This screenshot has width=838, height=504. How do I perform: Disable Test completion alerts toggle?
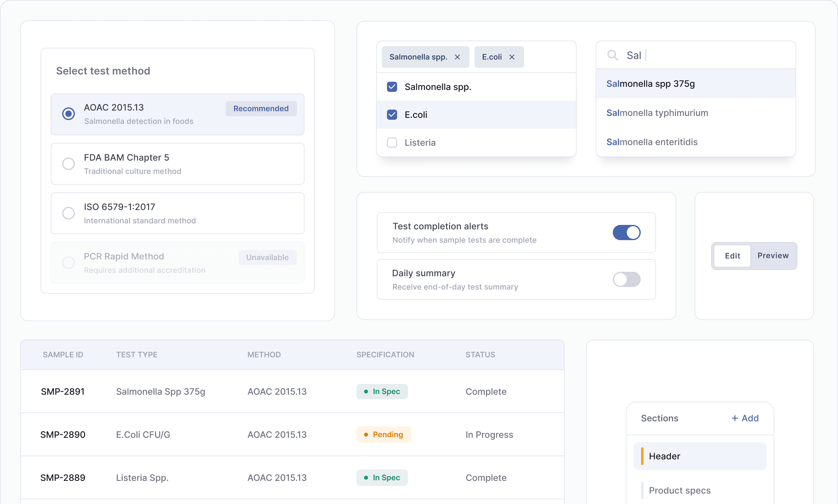coord(626,233)
